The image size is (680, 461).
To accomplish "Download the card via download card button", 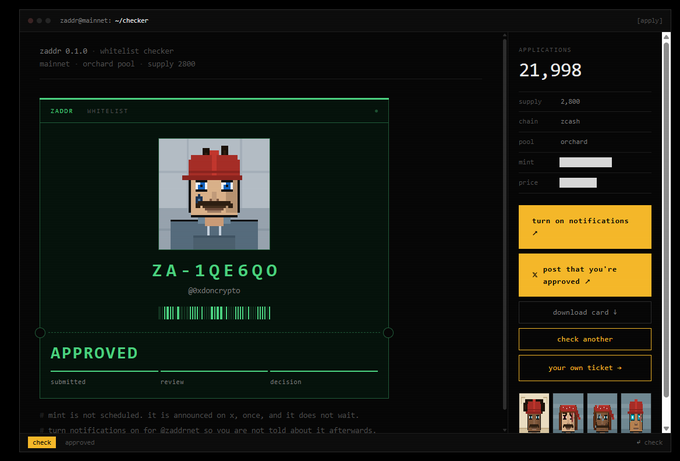I will coord(585,312).
